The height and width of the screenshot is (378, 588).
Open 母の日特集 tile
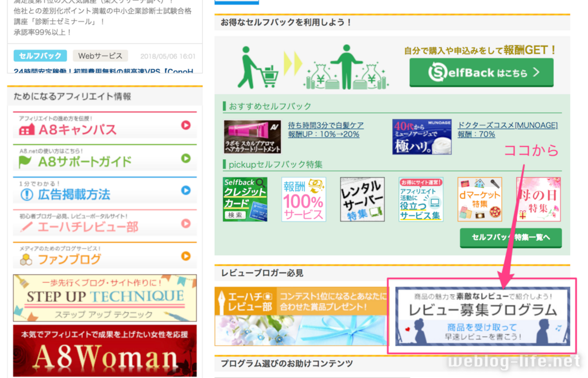[x=538, y=199]
